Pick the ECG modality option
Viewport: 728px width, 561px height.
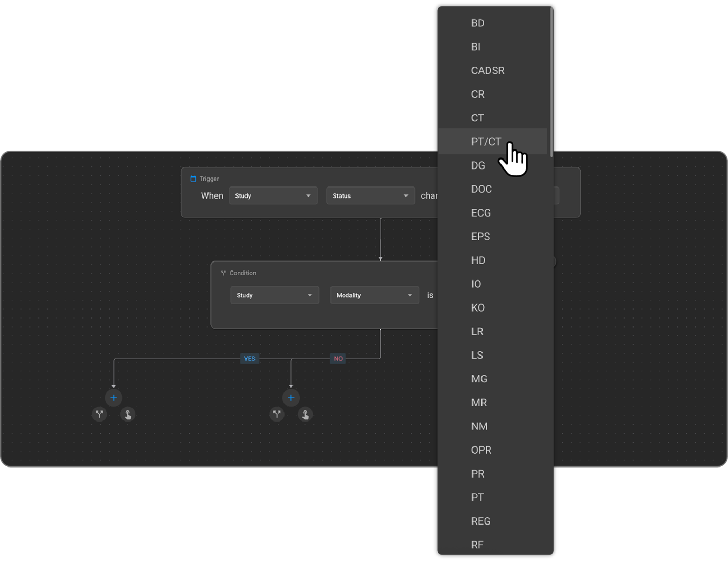(480, 213)
